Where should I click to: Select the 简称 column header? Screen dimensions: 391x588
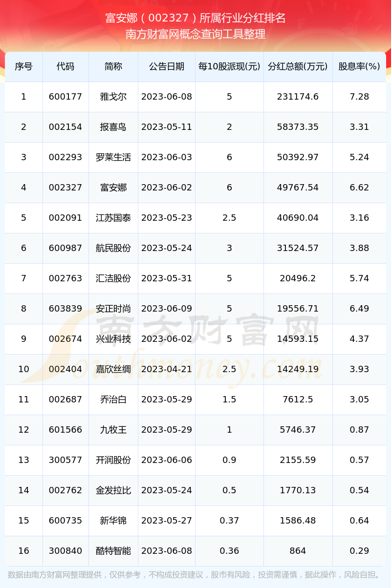click(x=113, y=66)
